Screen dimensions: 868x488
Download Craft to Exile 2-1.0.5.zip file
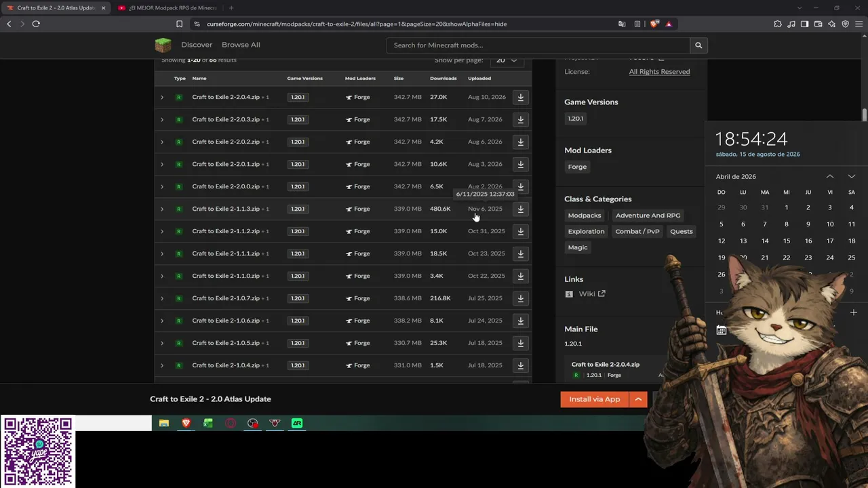tap(520, 343)
